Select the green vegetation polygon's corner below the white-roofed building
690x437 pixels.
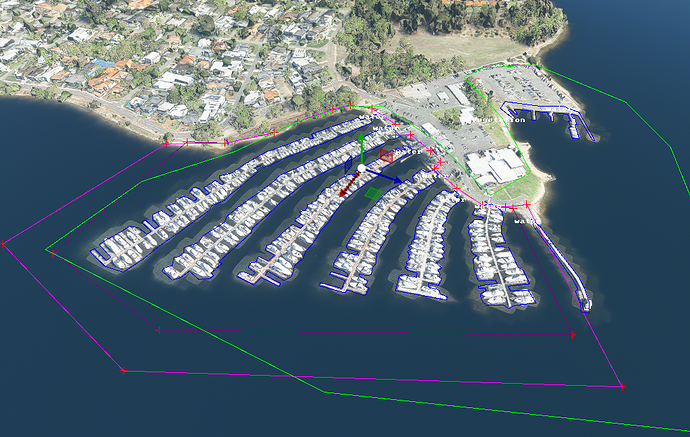pos(489,195)
